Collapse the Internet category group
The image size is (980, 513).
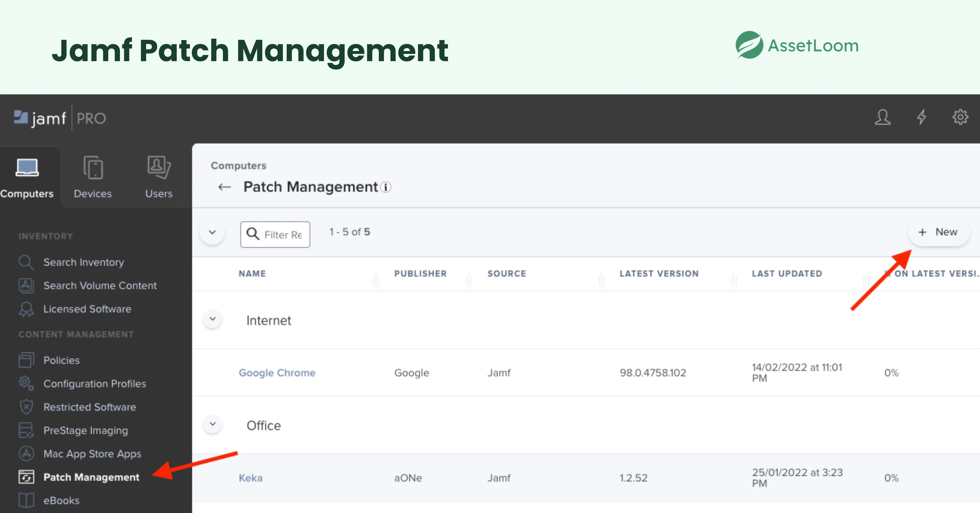pos(213,319)
